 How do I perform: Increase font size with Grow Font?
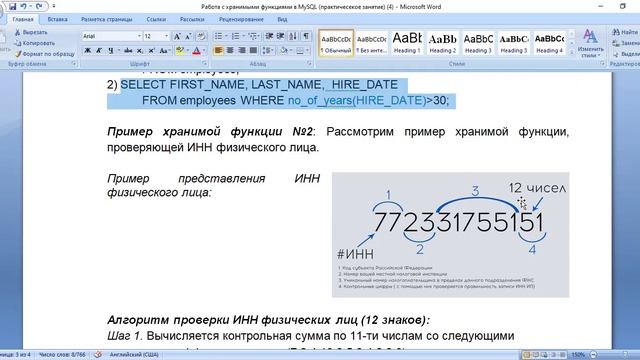tap(177, 36)
